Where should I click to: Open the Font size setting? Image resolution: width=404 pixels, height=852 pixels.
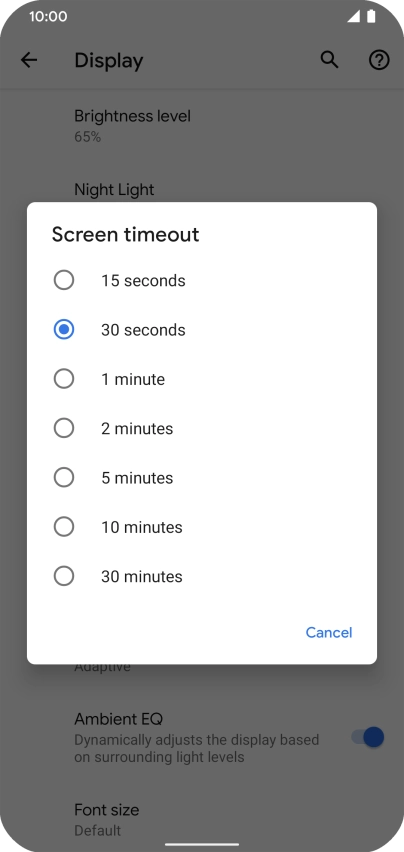pyautogui.click(x=202, y=819)
